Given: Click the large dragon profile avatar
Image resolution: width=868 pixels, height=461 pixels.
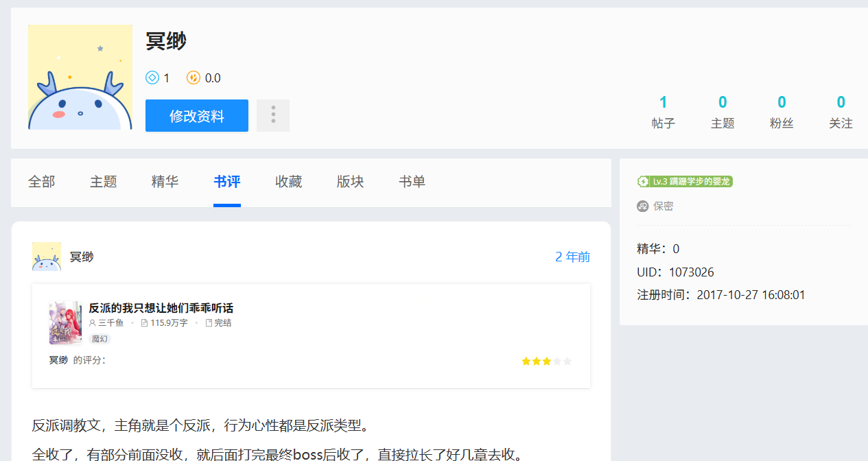Looking at the screenshot, I should pyautogui.click(x=80, y=78).
